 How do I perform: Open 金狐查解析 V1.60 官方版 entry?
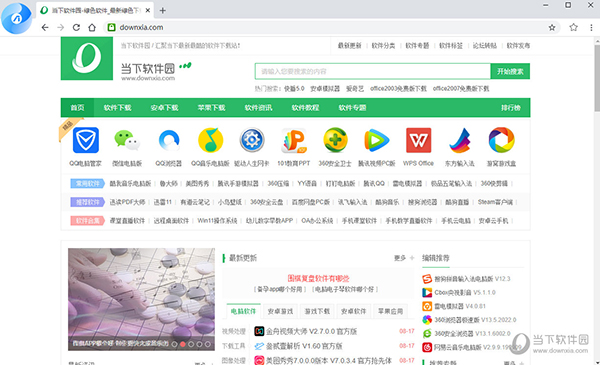(304, 346)
